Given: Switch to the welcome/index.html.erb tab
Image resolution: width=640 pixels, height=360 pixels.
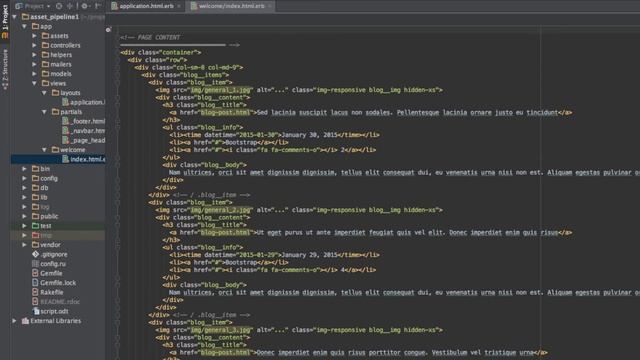Looking at the screenshot, I should pos(231,6).
